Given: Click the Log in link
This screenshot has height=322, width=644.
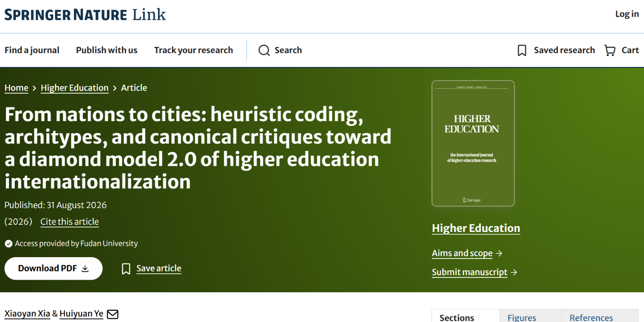Looking at the screenshot, I should pyautogui.click(x=627, y=14).
